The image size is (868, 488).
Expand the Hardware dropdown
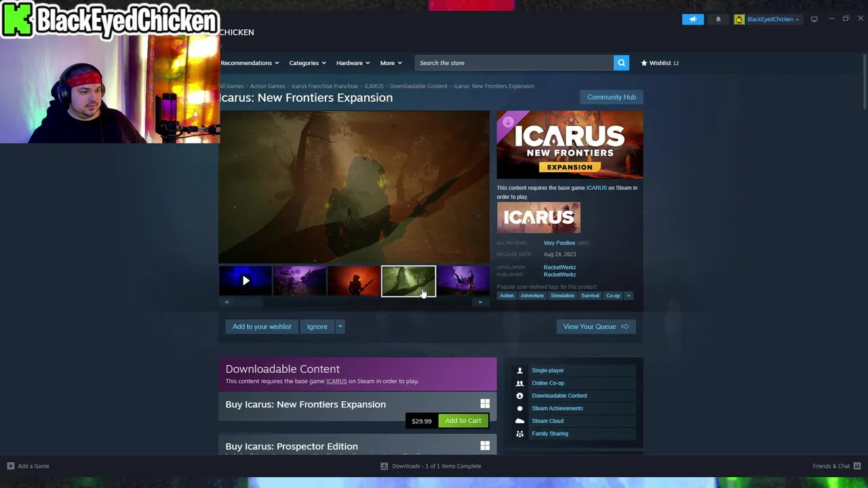353,63
